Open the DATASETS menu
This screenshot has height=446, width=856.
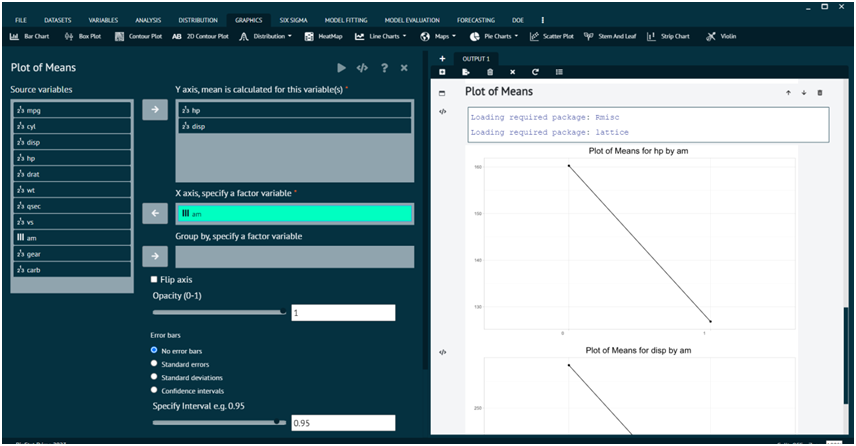58,20
